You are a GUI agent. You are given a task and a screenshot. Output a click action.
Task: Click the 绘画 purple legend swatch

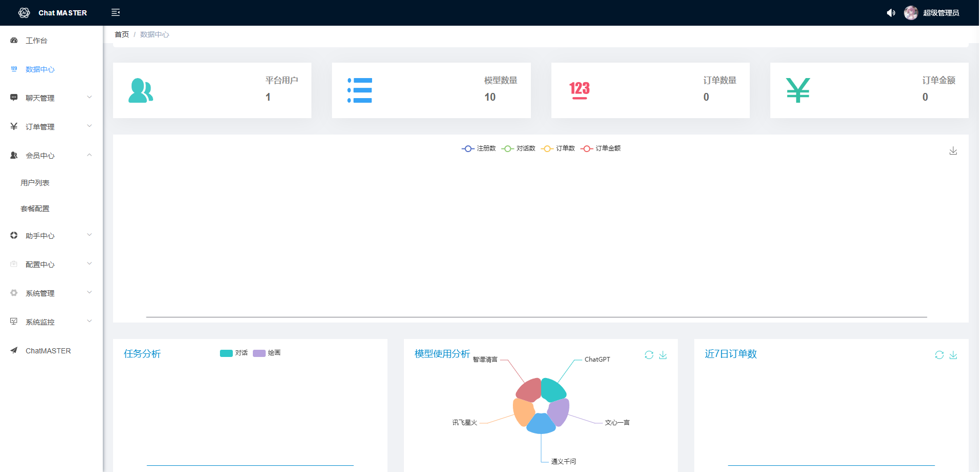point(259,353)
